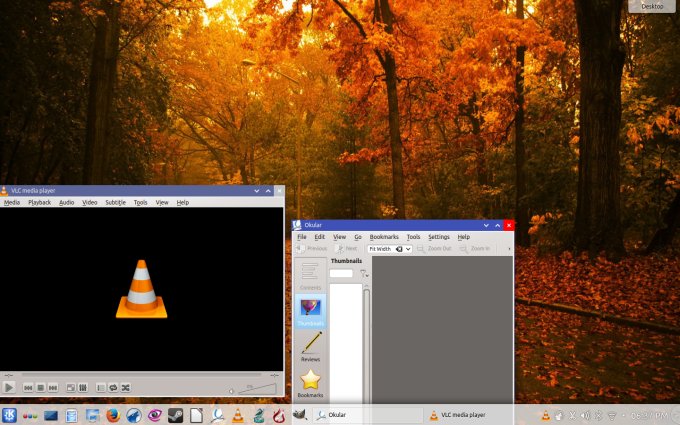Click the VLC stop playback icon
Viewport: 680px width, 425px height.
(x=41, y=387)
